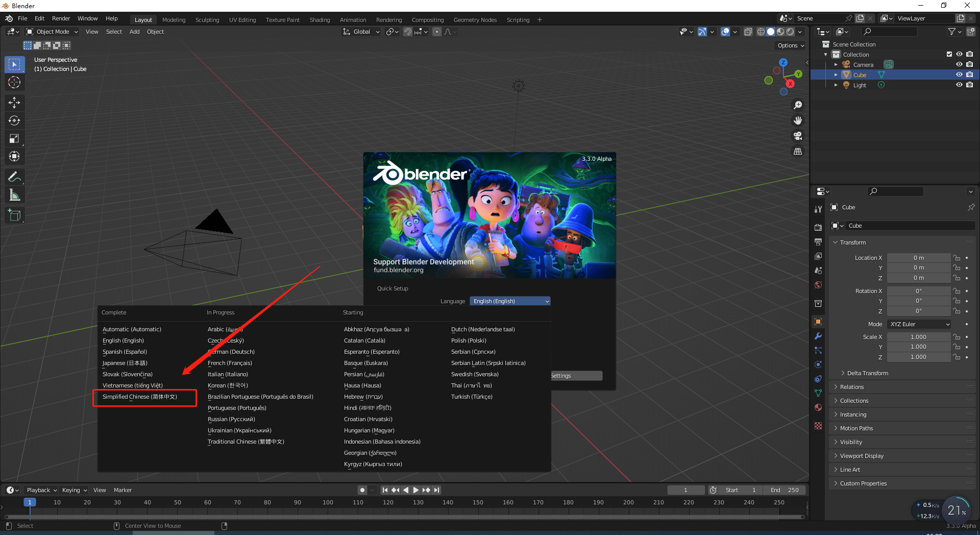Viewport: 980px width, 535px height.
Task: Select the Measure tool
Action: click(14, 195)
